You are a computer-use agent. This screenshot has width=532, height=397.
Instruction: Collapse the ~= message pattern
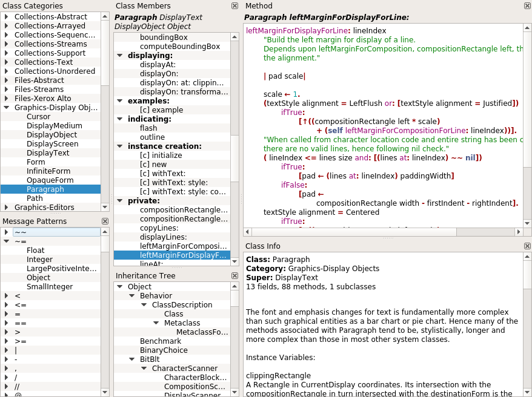coord(6,241)
